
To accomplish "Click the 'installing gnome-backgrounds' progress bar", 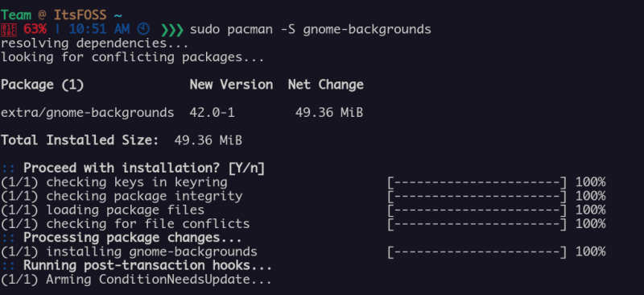I will click(477, 251).
